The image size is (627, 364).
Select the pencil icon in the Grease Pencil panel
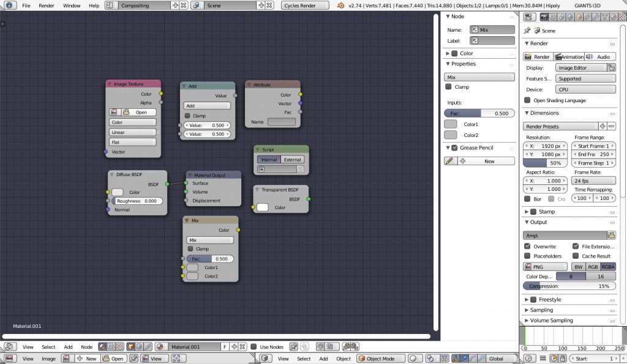tap(449, 162)
